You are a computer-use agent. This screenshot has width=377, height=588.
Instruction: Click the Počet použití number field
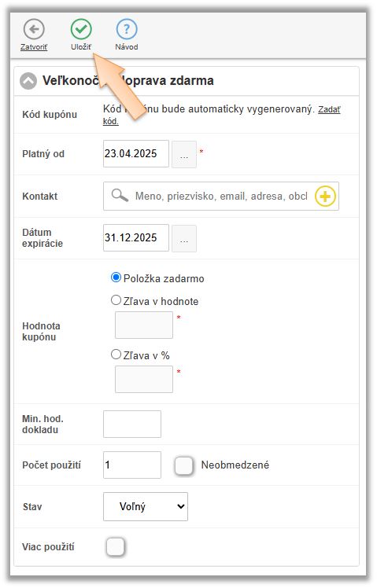click(132, 465)
